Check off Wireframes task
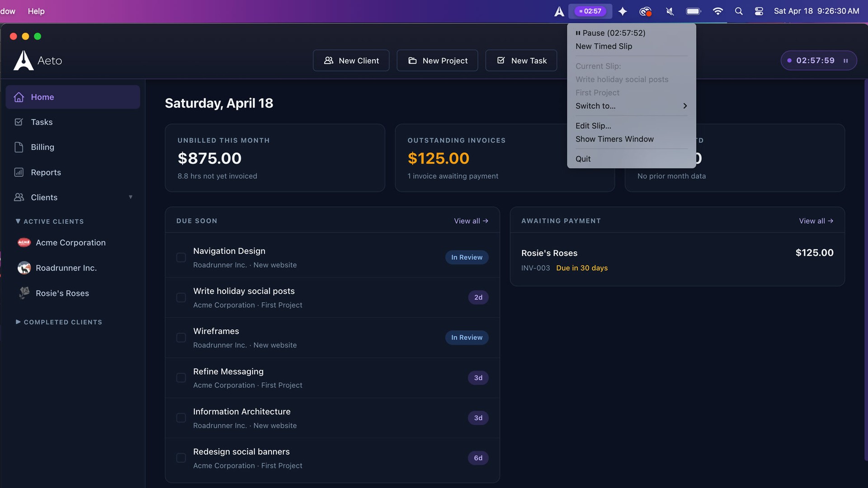The width and height of the screenshot is (868, 488). (x=181, y=338)
